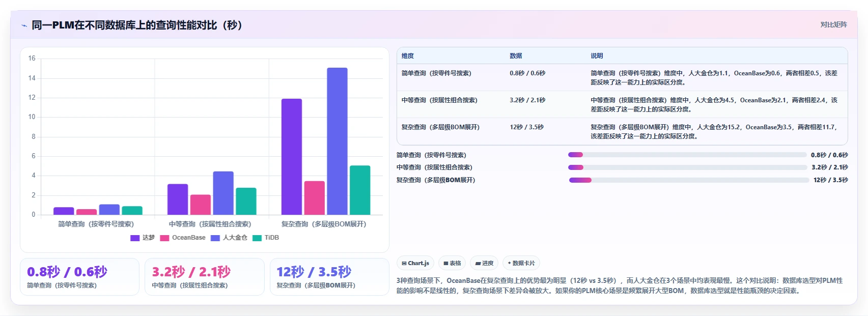Click the 中等查询 (按属性组合搜索) progress bar
Image resolution: width=868 pixels, height=316 pixels.
(x=688, y=167)
